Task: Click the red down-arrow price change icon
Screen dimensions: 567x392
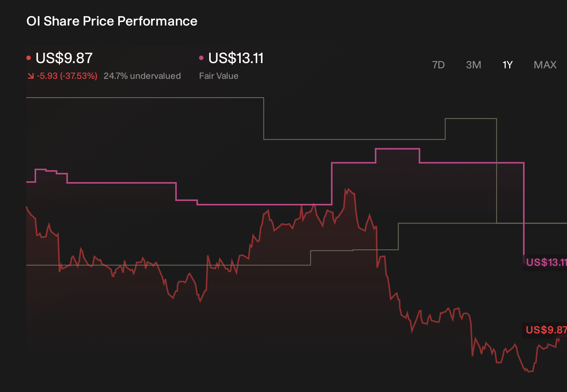Action: coord(30,76)
